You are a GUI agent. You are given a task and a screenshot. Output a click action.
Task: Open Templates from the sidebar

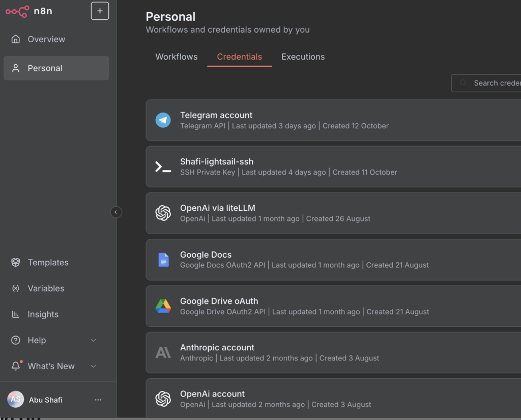pyautogui.click(x=48, y=263)
